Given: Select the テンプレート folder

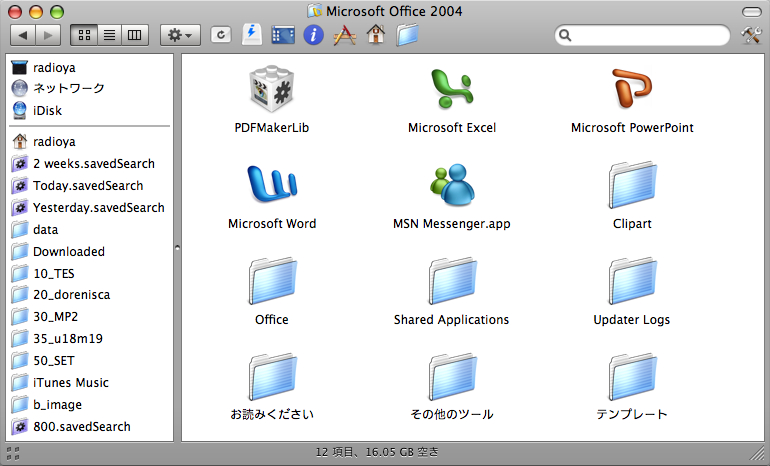Looking at the screenshot, I should pyautogui.click(x=632, y=376).
